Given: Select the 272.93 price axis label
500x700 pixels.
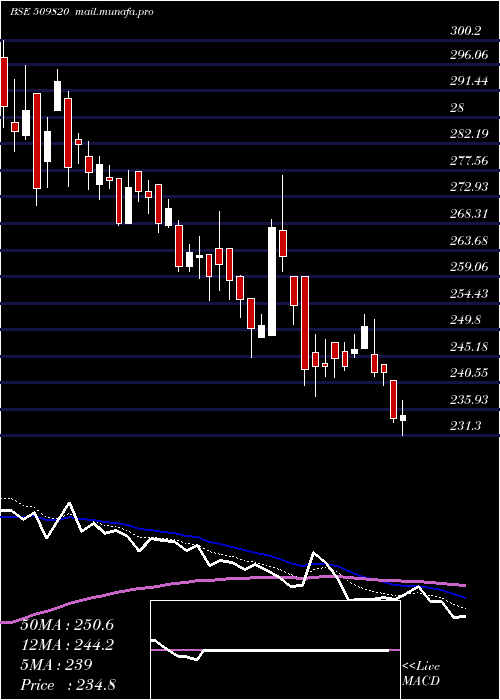Looking at the screenshot, I should (x=468, y=186).
